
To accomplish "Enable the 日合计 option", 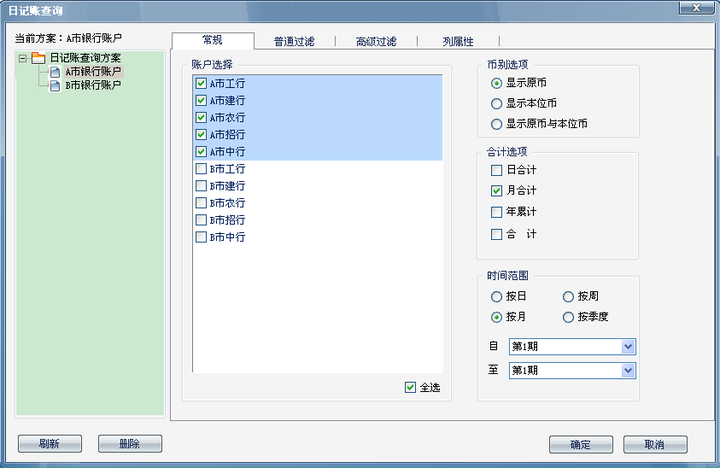I will (496, 170).
